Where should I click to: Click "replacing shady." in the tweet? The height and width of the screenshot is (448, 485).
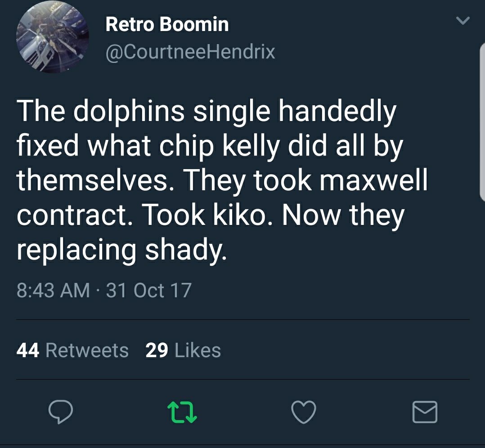122,250
